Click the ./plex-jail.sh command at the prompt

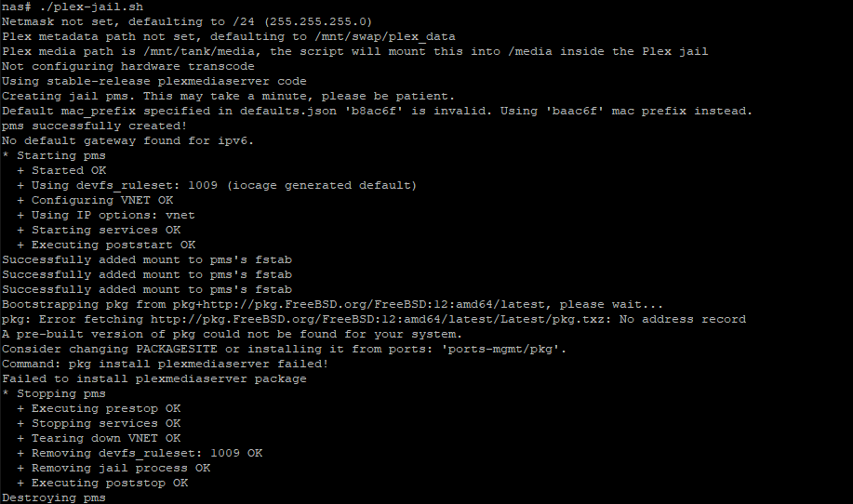91,7
